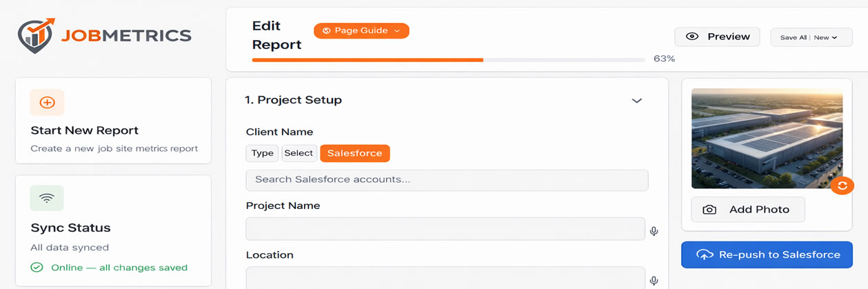Open the Page Guide dropdown
The height and width of the screenshot is (289, 868).
(361, 31)
